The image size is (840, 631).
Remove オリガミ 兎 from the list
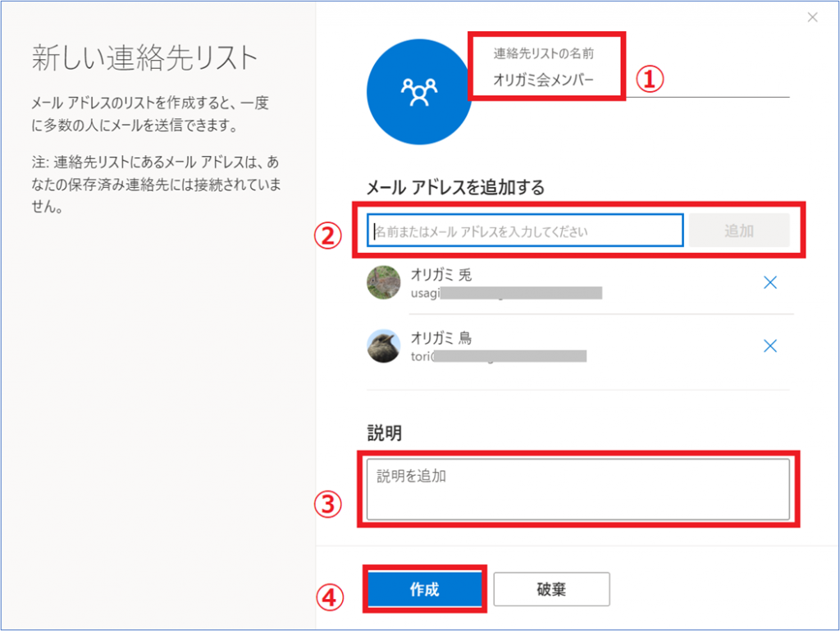pos(769,282)
